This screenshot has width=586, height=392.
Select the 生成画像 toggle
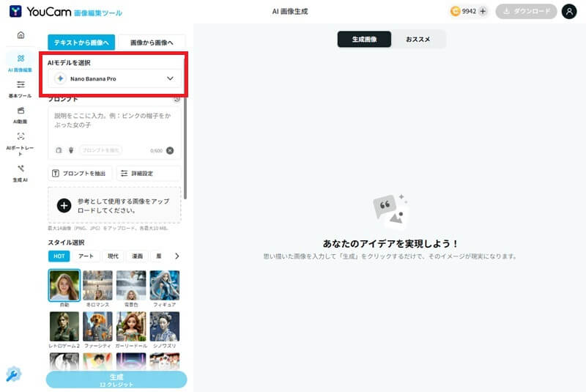(364, 39)
